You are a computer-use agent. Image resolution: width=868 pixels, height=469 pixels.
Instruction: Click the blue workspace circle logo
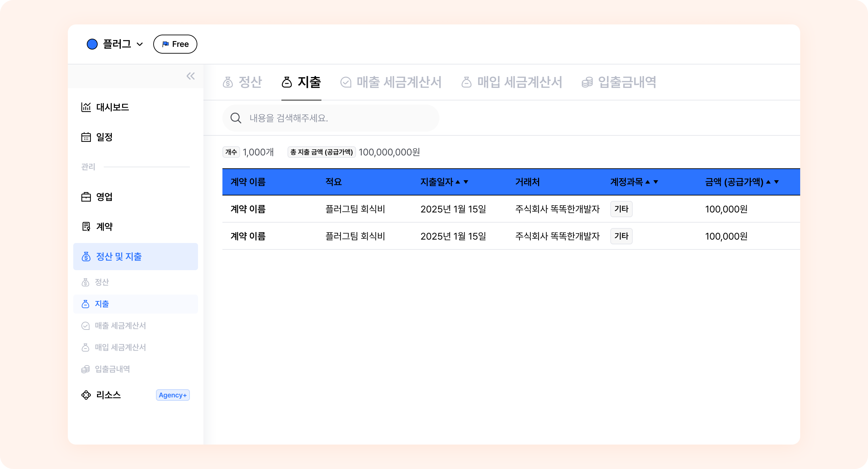[x=92, y=44]
